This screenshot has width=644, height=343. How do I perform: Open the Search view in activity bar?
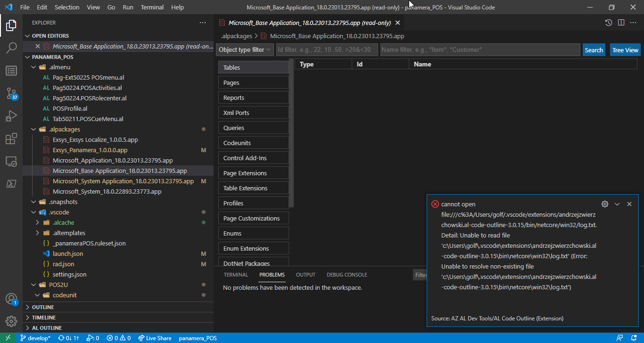click(x=11, y=48)
